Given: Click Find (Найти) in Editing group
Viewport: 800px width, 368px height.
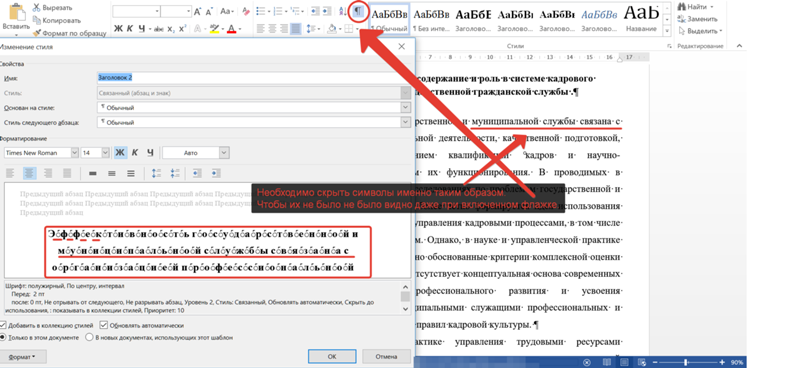Looking at the screenshot, I should pyautogui.click(x=696, y=7).
